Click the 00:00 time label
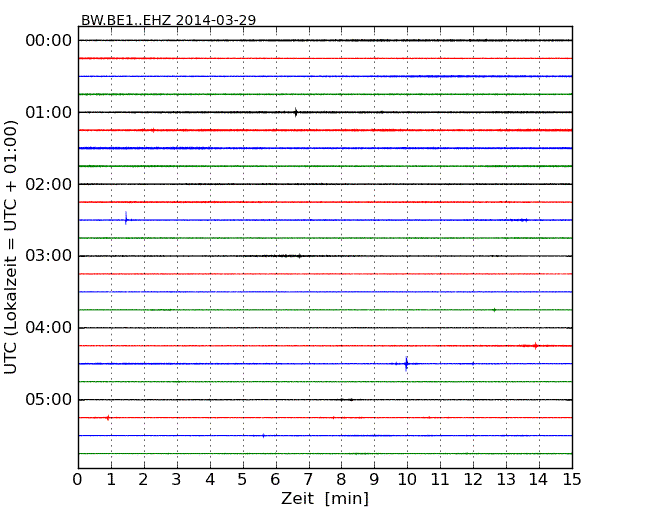 pyautogui.click(x=49, y=41)
